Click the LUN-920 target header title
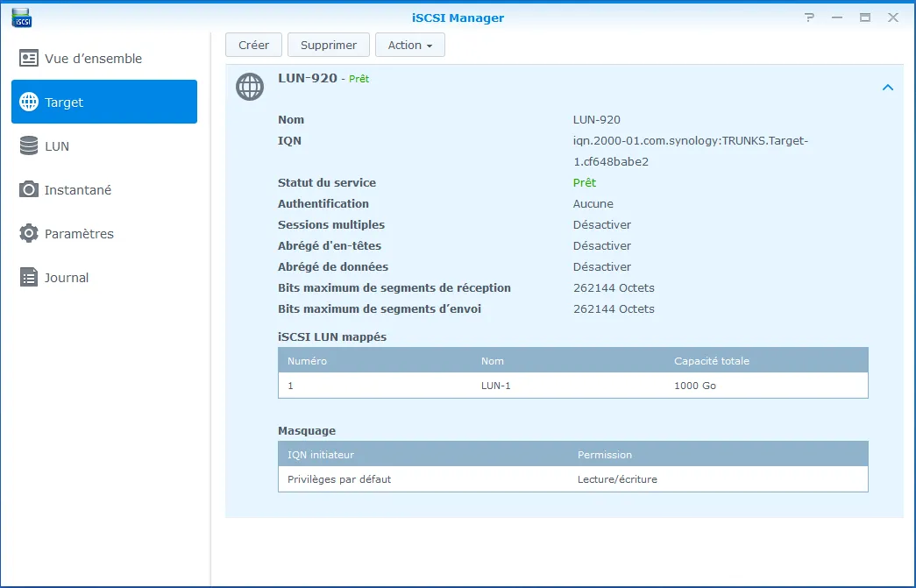Screen dimensions: 916x588 click(x=308, y=78)
